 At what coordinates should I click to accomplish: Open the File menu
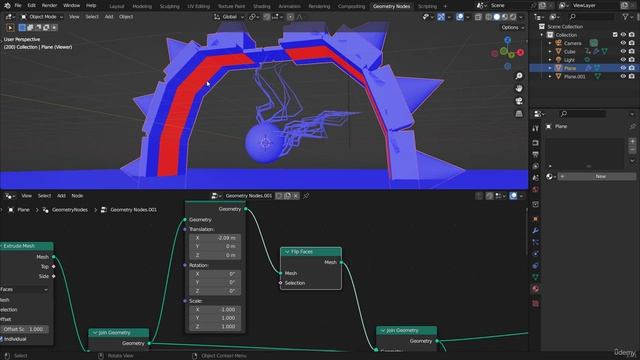(18, 6)
